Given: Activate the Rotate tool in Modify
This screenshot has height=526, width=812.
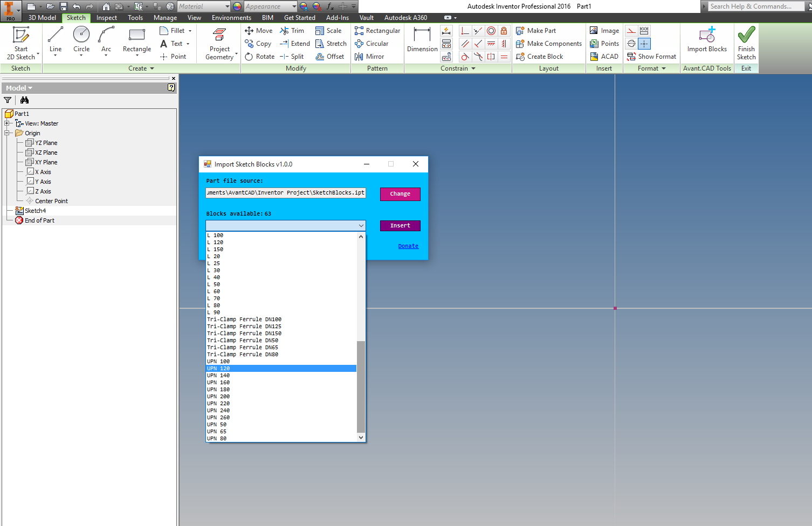Looking at the screenshot, I should 260,57.
